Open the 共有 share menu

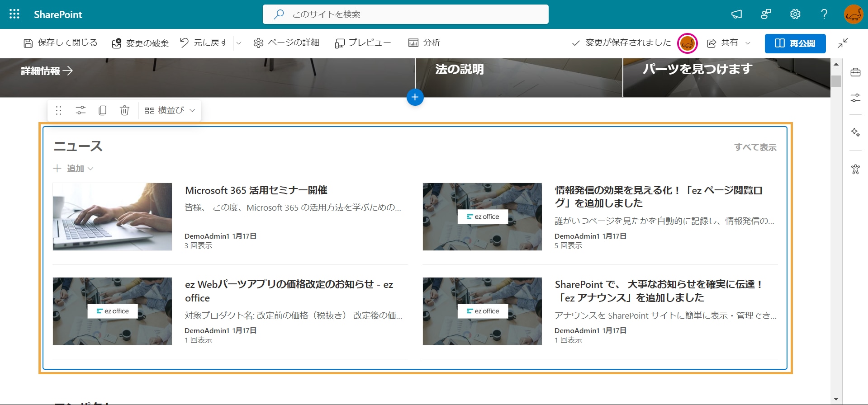[728, 43]
